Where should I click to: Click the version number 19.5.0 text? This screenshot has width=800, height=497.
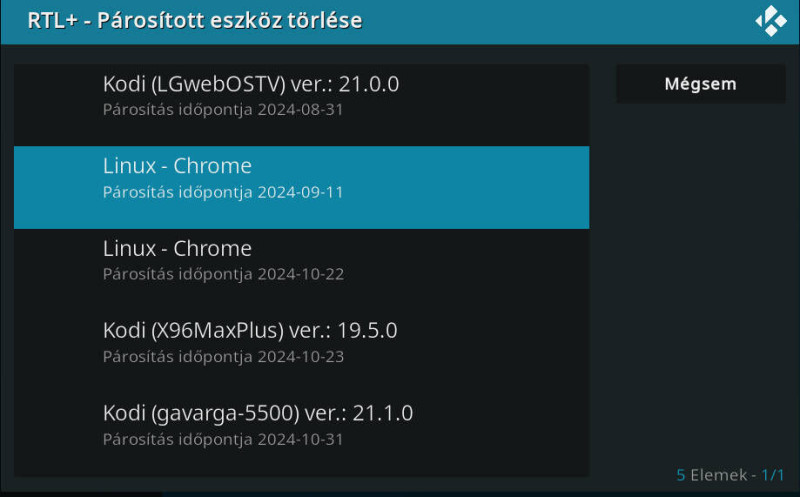(367, 331)
